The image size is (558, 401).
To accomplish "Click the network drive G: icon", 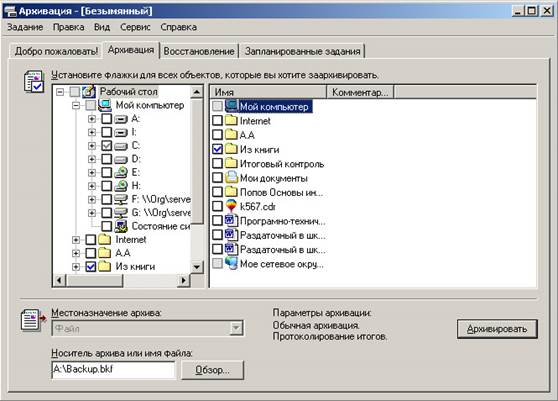I will point(121,213).
